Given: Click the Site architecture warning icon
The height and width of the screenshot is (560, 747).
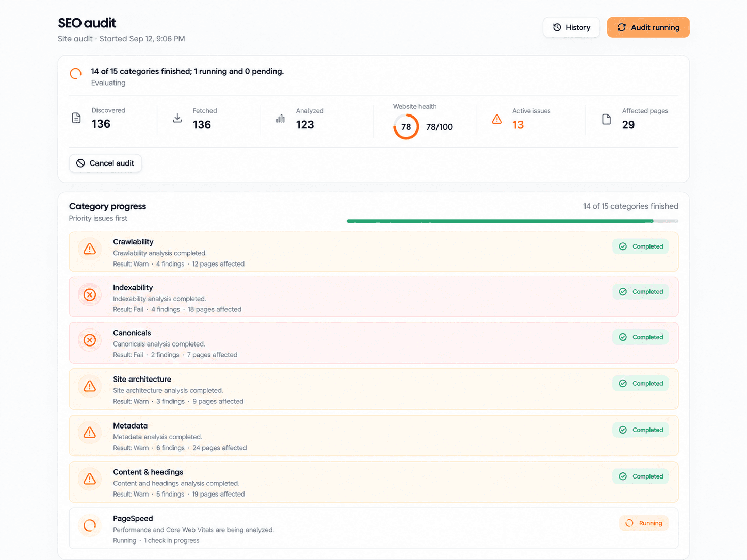Looking at the screenshot, I should pyautogui.click(x=90, y=386).
